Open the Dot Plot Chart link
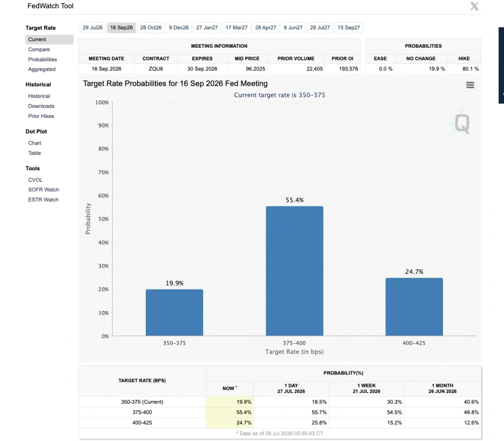504x441 pixels. 34,143
